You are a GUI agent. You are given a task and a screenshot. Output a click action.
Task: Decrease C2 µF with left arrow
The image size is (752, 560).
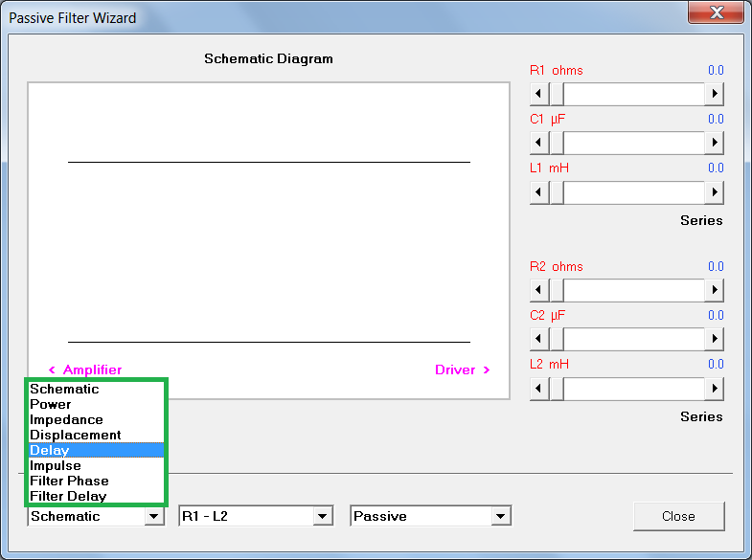(538, 339)
